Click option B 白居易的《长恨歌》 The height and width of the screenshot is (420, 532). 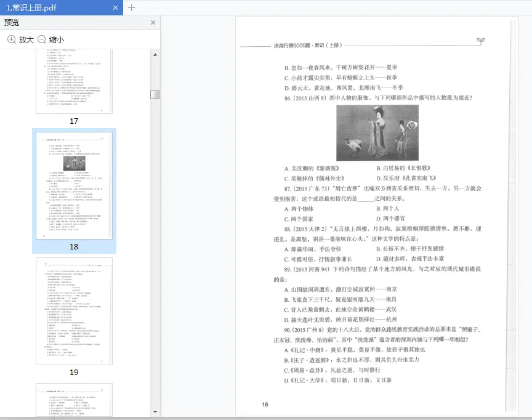point(403,168)
